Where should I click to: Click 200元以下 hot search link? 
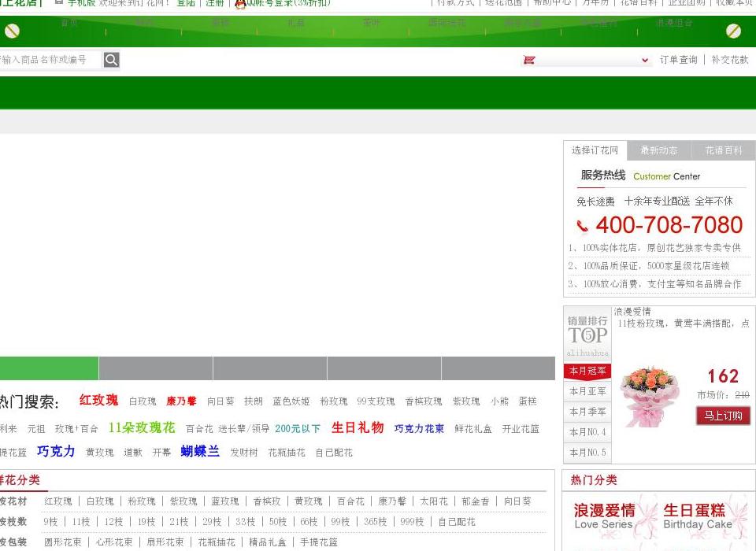click(x=298, y=428)
